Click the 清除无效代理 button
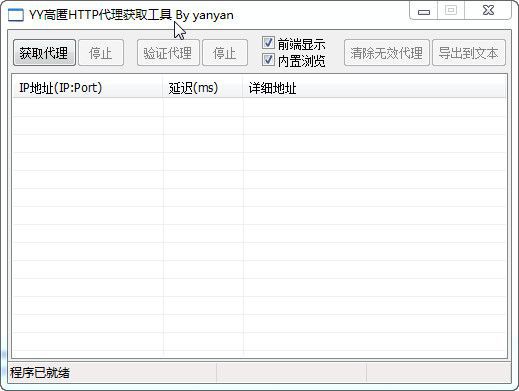This screenshot has height=391, width=519. click(x=387, y=53)
